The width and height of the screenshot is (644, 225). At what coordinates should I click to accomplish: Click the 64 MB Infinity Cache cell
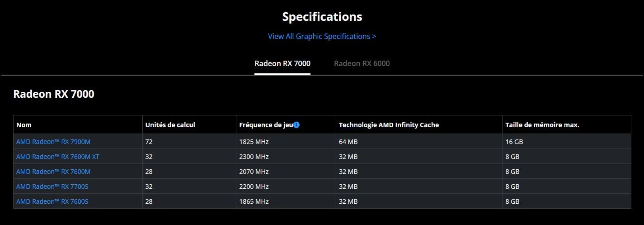tap(348, 142)
